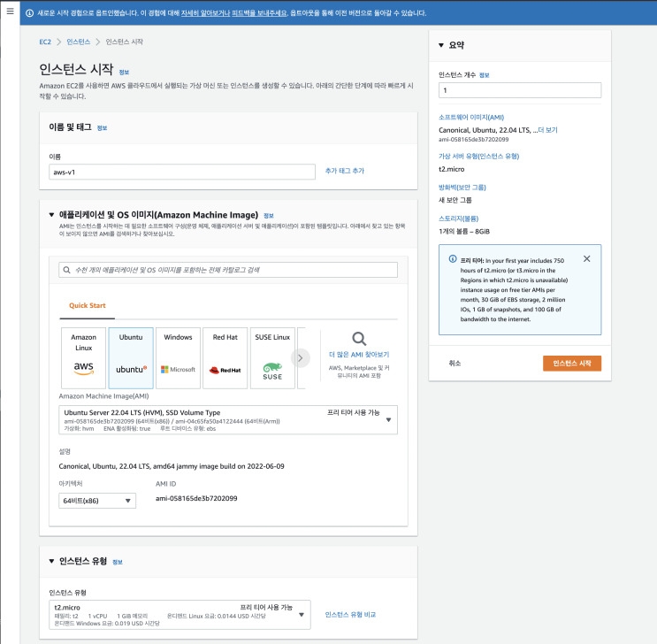Select the Windows AMI card

[x=178, y=358]
